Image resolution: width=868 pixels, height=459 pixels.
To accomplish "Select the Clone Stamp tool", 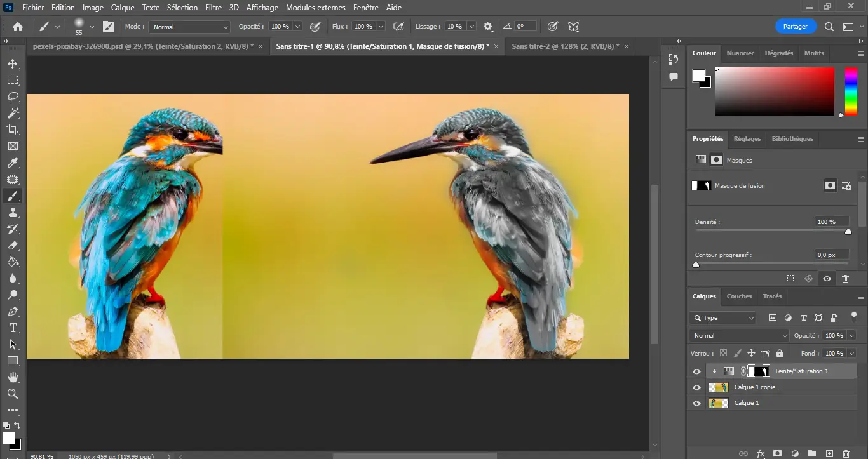I will click(x=13, y=213).
